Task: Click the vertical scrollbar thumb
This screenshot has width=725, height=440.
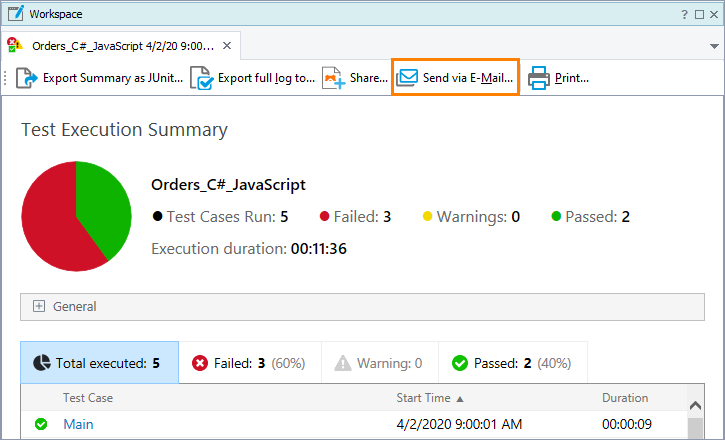Action: (695, 428)
